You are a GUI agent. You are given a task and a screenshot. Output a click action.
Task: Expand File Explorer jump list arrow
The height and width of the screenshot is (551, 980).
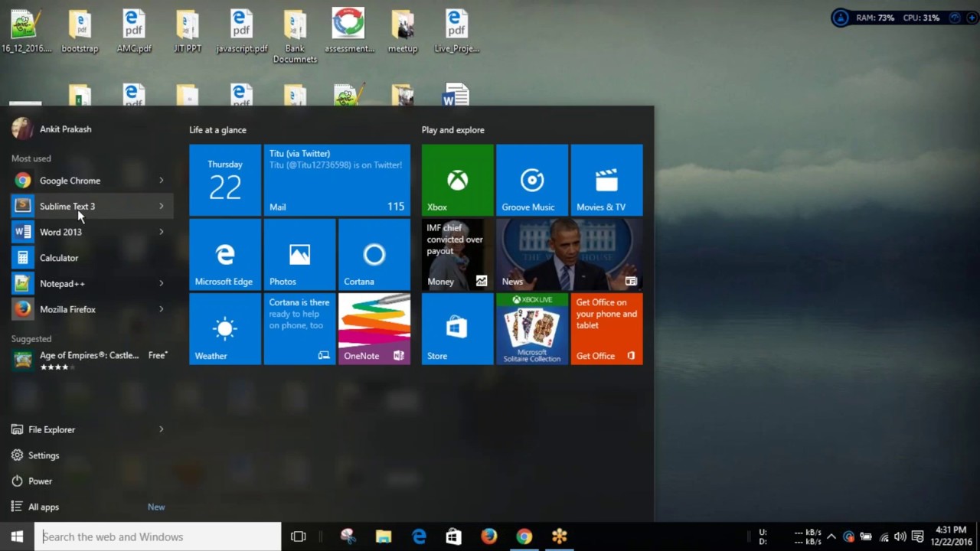161,430
